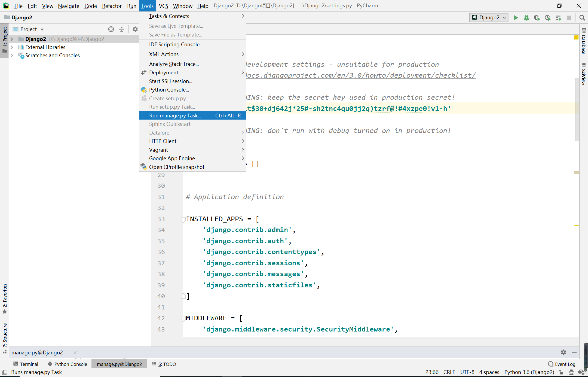This screenshot has height=377, width=588.
Task: Choose Python Console menu entry
Action: 192,90
